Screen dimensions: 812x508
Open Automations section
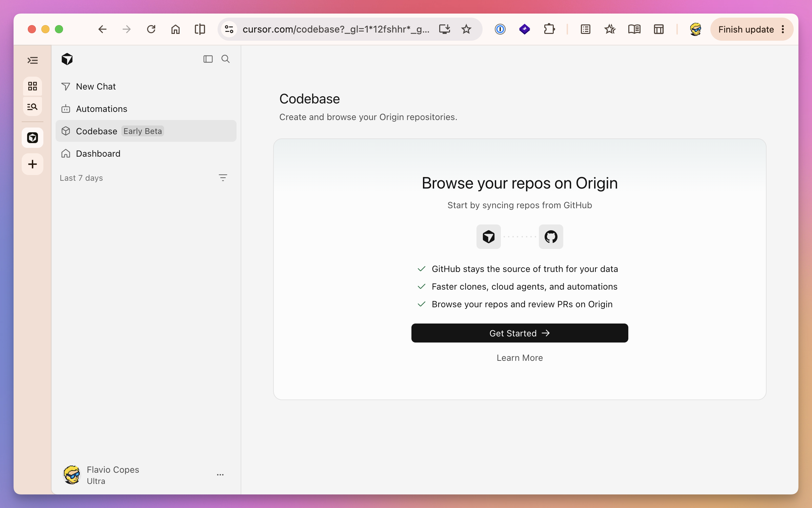pyautogui.click(x=146, y=109)
